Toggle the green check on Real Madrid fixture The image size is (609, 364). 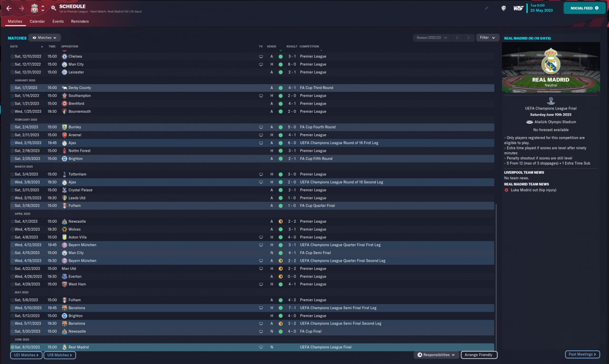point(12,347)
